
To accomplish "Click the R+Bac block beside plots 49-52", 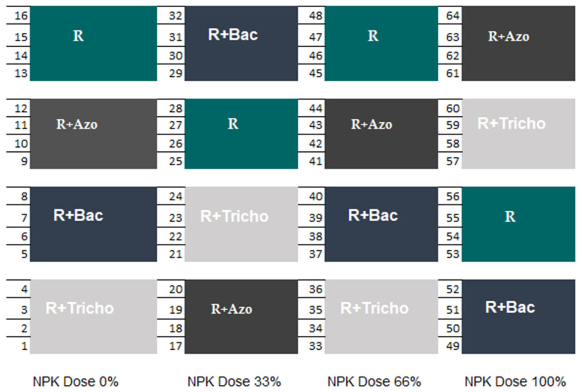I will point(518,316).
